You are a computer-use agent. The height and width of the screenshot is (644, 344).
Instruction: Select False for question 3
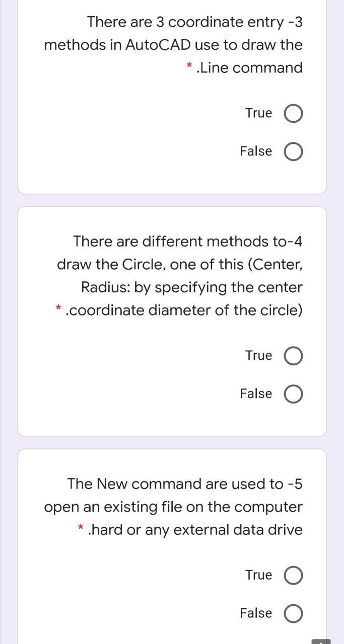point(293,151)
